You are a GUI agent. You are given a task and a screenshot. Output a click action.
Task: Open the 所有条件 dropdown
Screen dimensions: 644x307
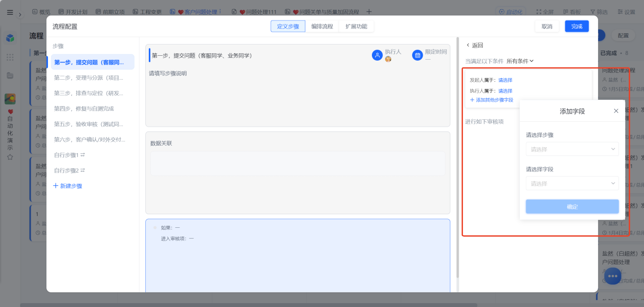520,61
